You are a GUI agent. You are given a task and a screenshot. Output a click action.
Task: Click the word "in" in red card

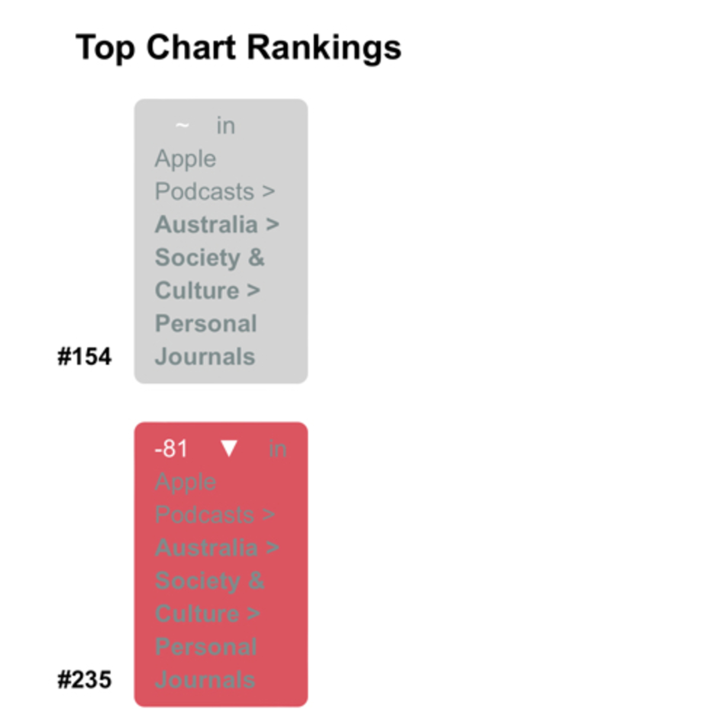[x=278, y=449]
